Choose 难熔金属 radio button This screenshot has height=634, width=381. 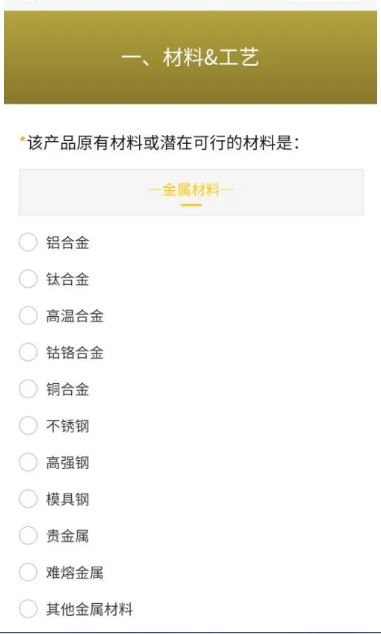(28, 573)
